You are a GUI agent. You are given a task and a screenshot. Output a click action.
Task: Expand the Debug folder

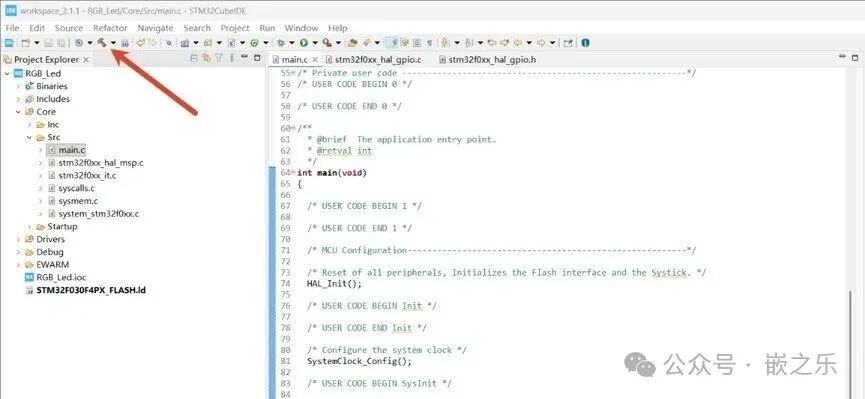tap(18, 252)
